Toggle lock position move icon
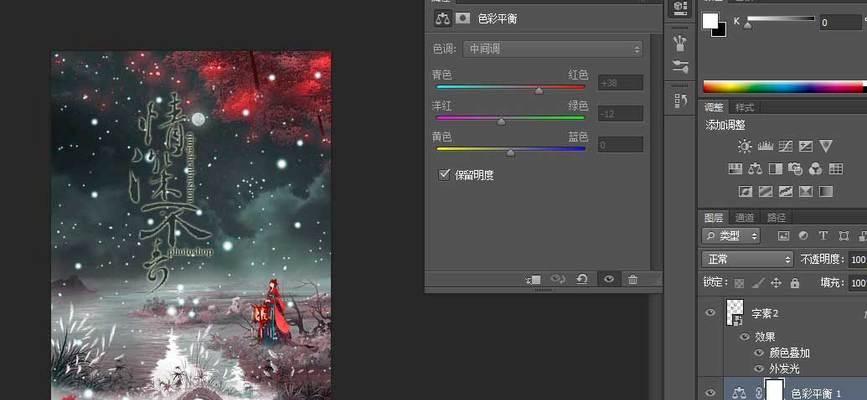 [776, 283]
